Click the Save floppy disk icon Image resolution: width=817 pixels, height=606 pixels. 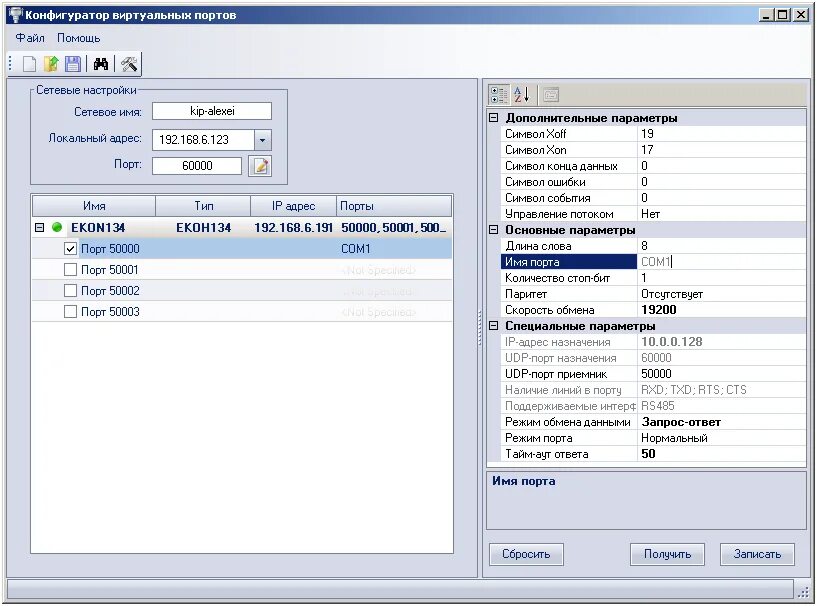click(x=72, y=64)
